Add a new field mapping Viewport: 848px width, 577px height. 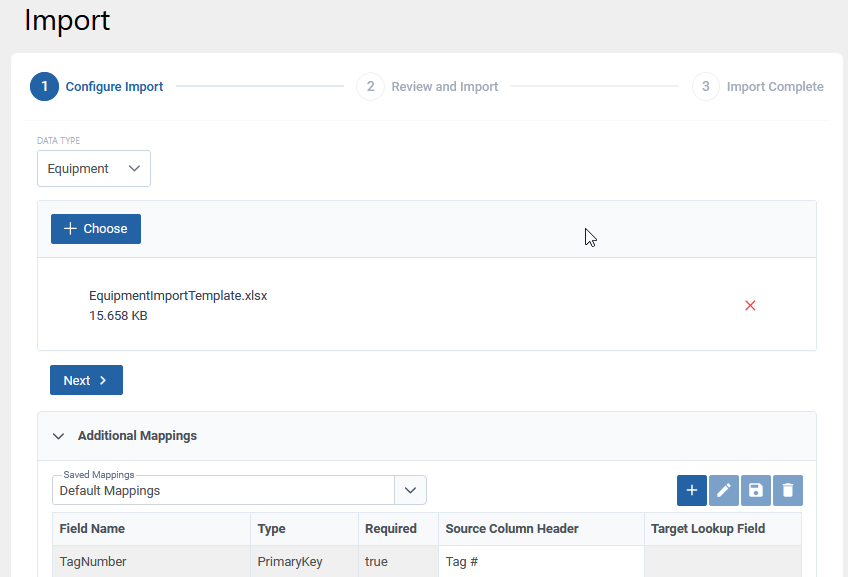point(691,490)
